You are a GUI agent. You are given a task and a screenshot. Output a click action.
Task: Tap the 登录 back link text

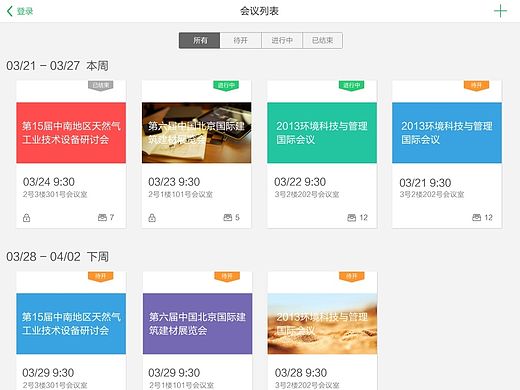pyautogui.click(x=25, y=11)
